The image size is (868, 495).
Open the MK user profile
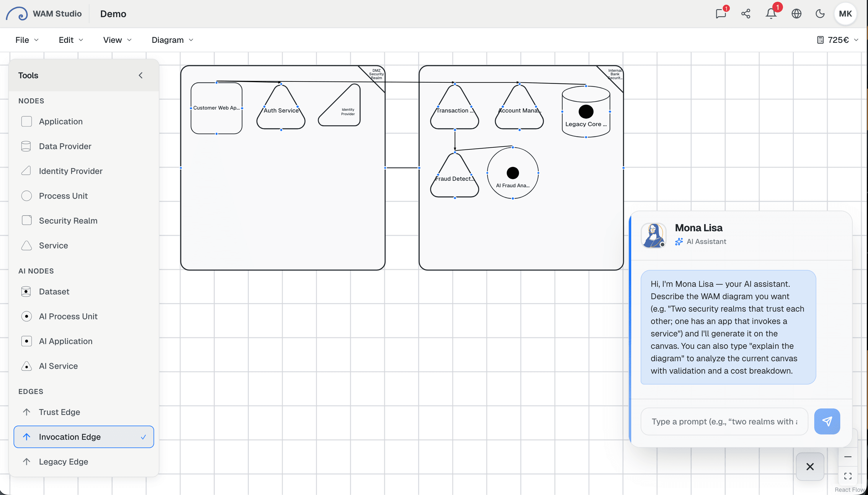(845, 14)
